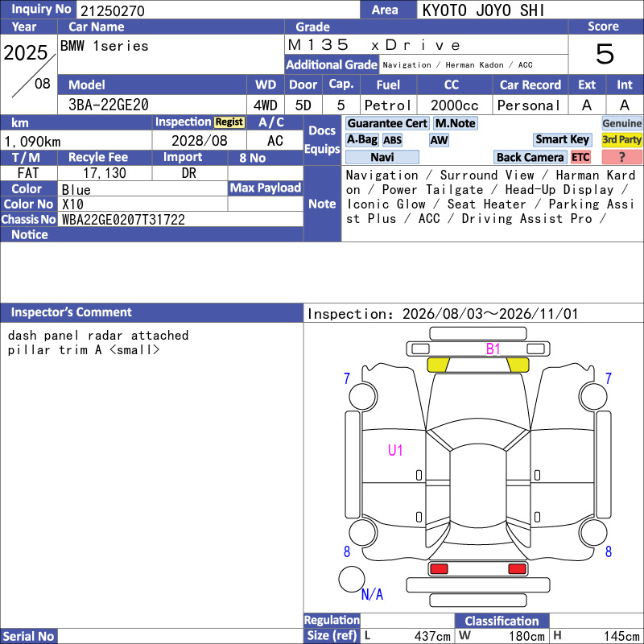Click the Classification header
The width and height of the screenshot is (644, 644).
[502, 621]
